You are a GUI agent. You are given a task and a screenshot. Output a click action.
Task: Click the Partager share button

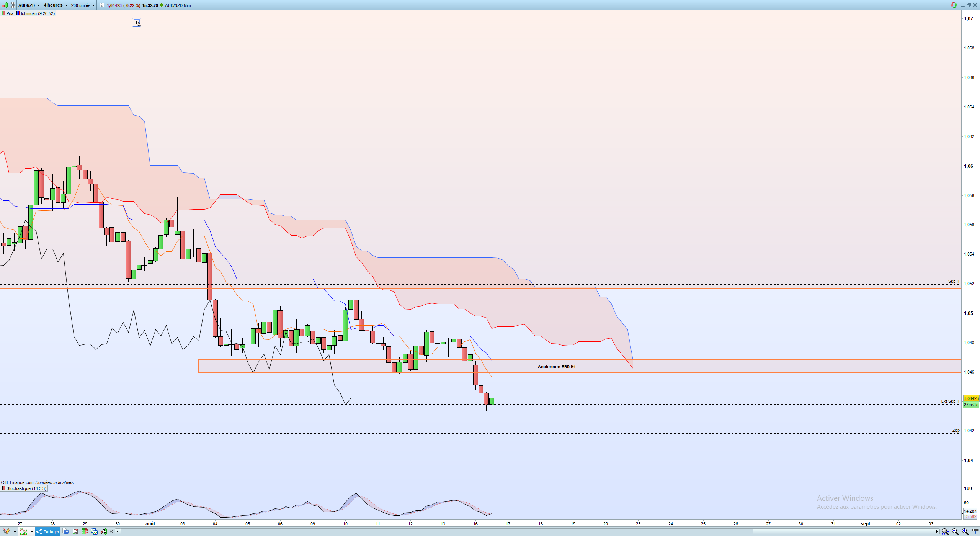click(x=48, y=531)
